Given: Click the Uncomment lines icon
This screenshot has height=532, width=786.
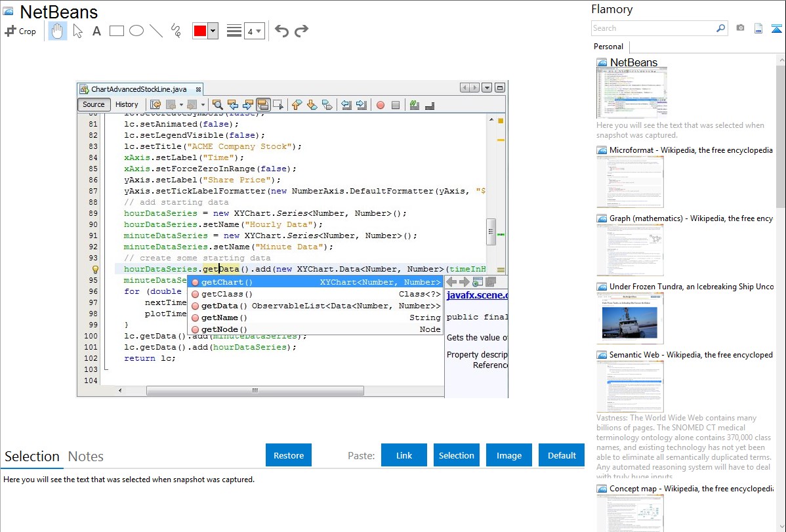Looking at the screenshot, I should pos(430,104).
